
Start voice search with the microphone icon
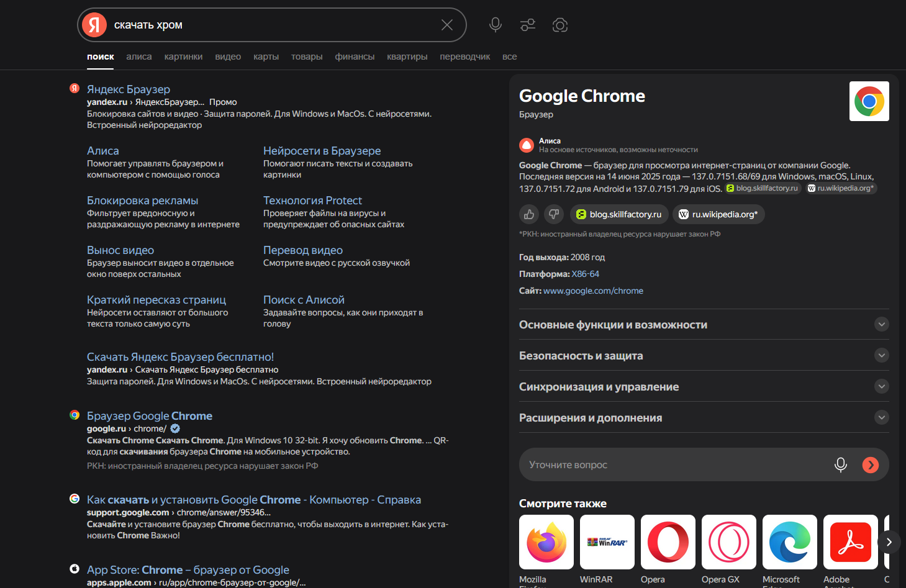pyautogui.click(x=496, y=25)
